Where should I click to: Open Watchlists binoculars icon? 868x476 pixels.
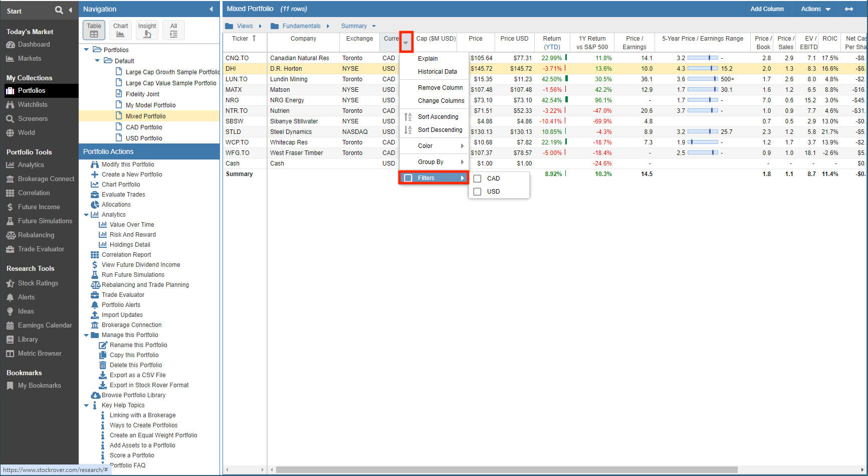coord(10,105)
